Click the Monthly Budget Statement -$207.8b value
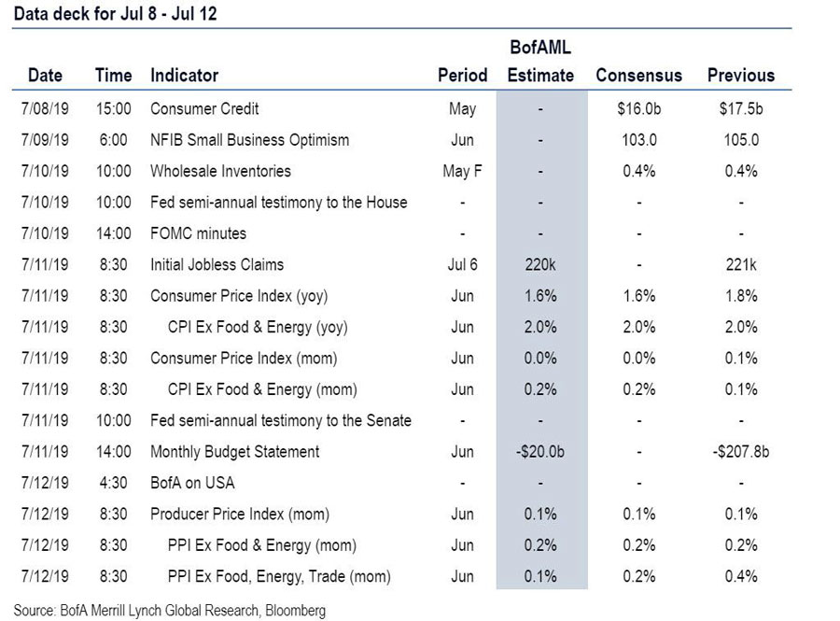This screenshot has width=840, height=621. [741, 452]
